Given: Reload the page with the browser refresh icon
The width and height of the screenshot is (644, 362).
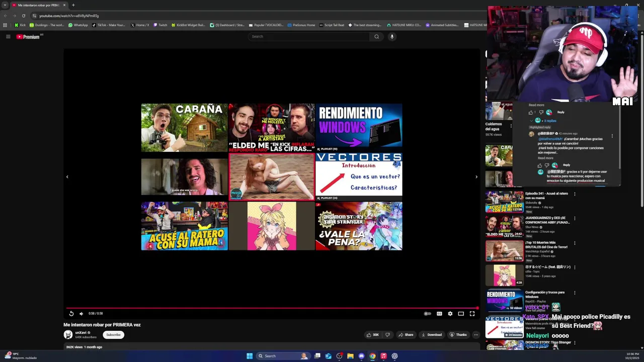Looking at the screenshot, I should click(x=24, y=16).
